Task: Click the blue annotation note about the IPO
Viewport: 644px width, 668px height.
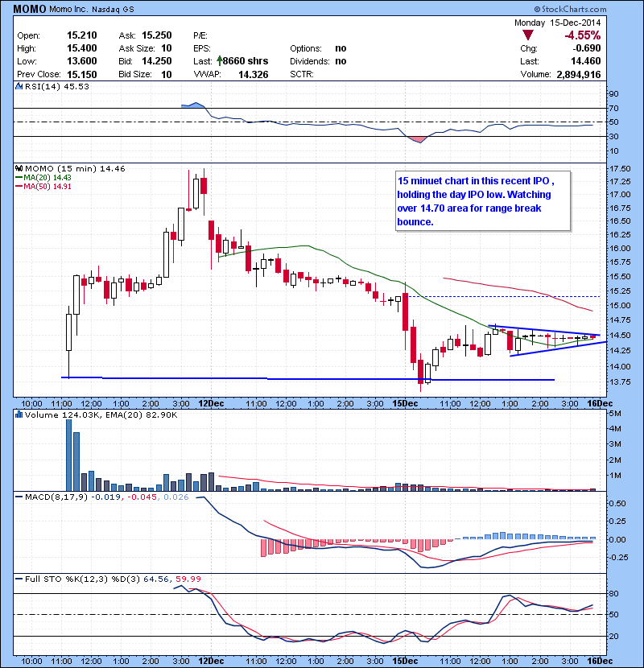Action: coord(483,201)
